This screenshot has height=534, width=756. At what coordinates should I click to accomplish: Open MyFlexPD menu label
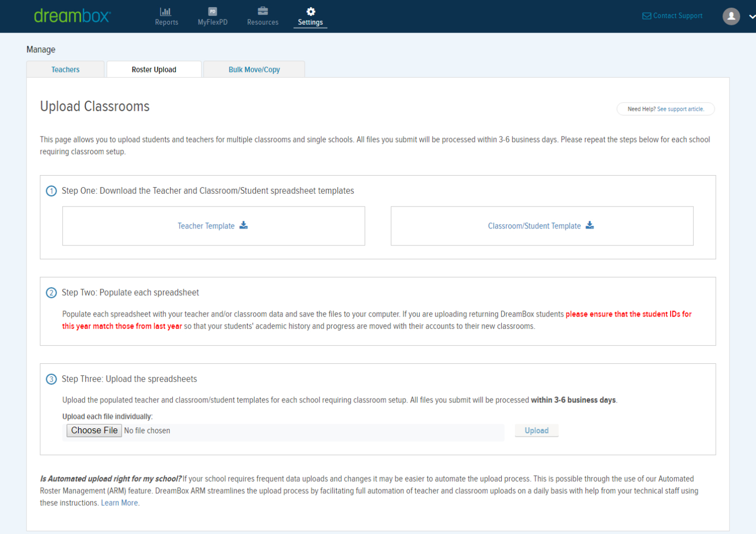212,23
